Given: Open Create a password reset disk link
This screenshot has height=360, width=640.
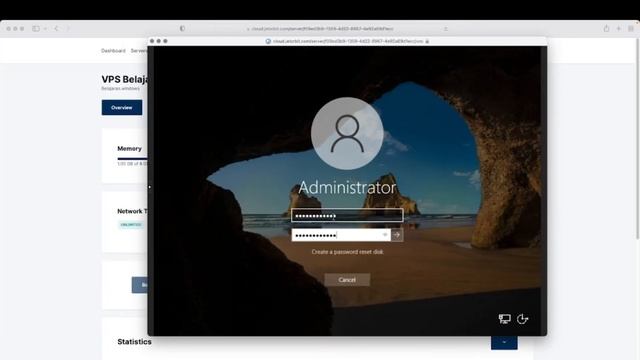Looking at the screenshot, I should point(347,252).
